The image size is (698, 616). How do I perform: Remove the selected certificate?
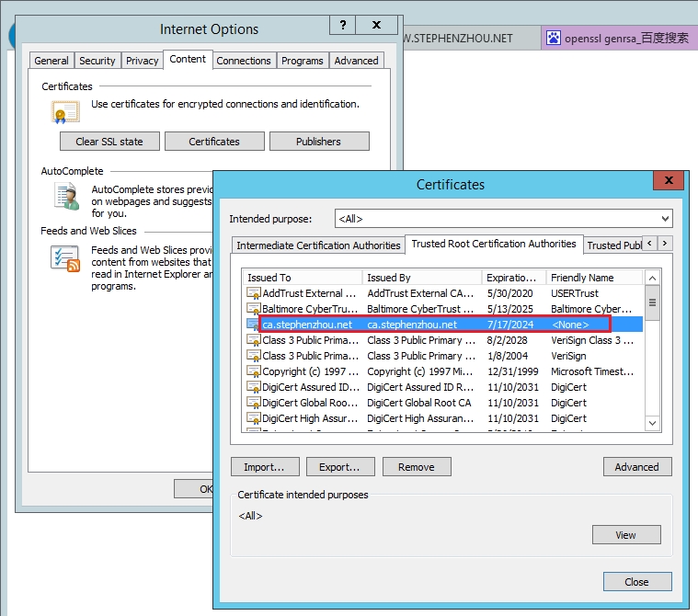[417, 467]
